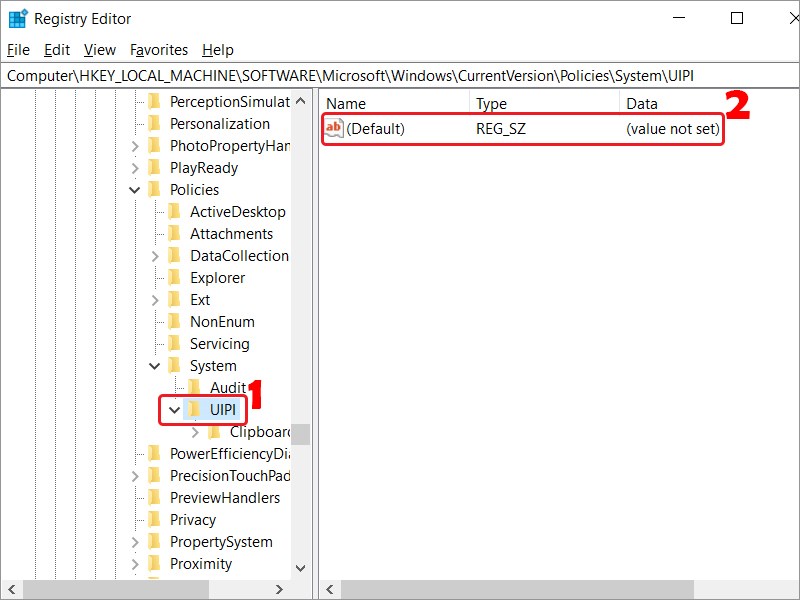Collapse the System key
Image resolution: width=800 pixels, height=600 pixels.
(155, 366)
